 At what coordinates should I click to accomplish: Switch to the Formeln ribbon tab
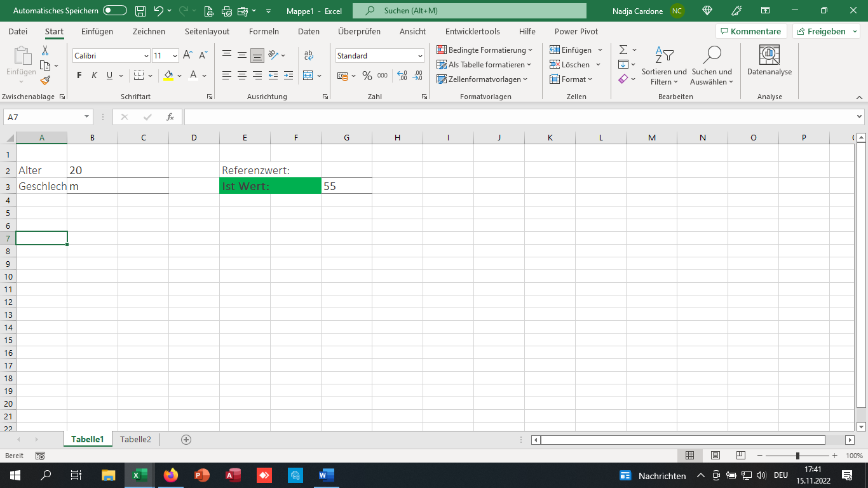264,31
